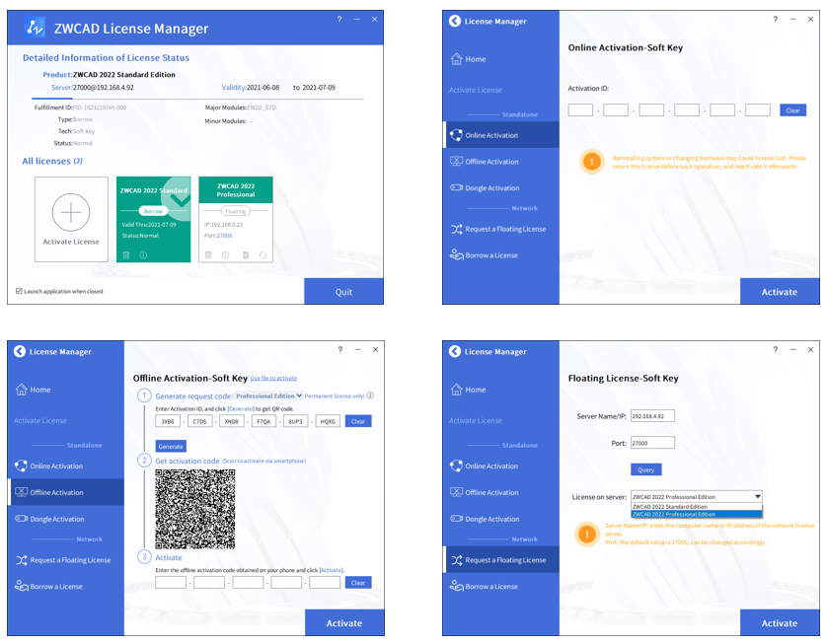Click the plus icon to activate a license
Image resolution: width=827 pixels, height=644 pixels.
(71, 212)
